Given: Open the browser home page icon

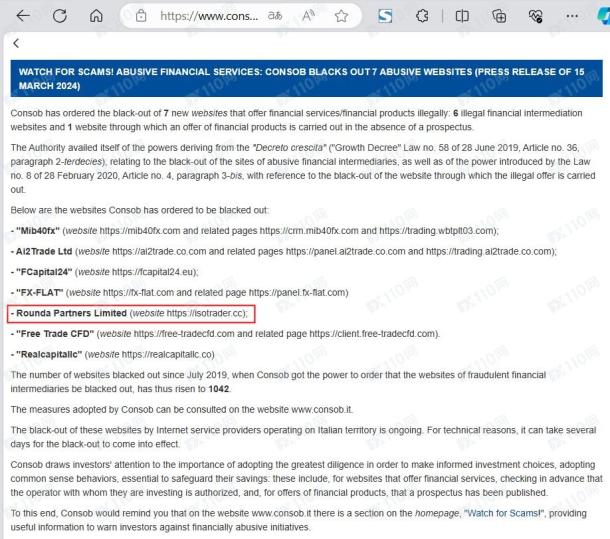Looking at the screenshot, I should click(x=96, y=16).
